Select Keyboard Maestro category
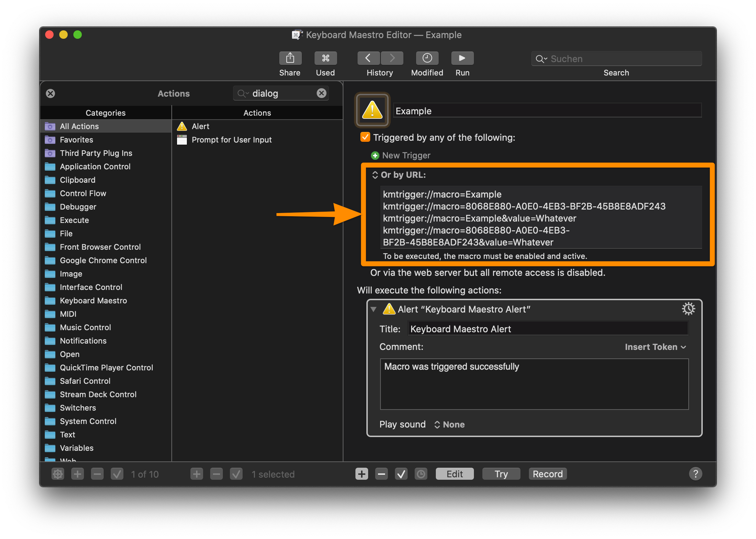 coord(106,301)
